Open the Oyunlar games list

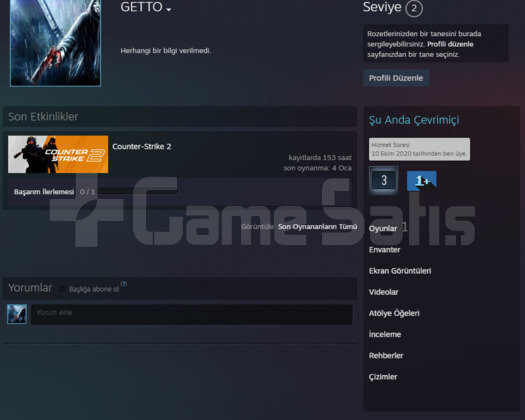[x=383, y=228]
